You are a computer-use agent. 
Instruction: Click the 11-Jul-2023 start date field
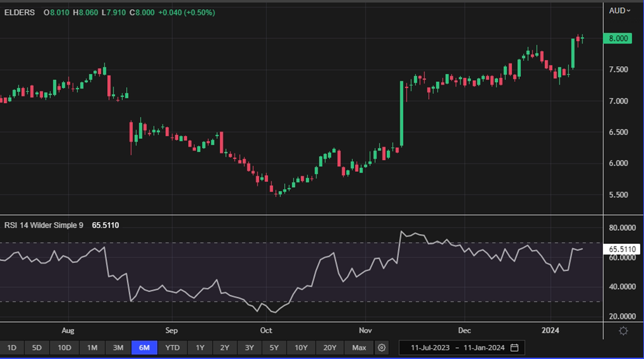430,348
